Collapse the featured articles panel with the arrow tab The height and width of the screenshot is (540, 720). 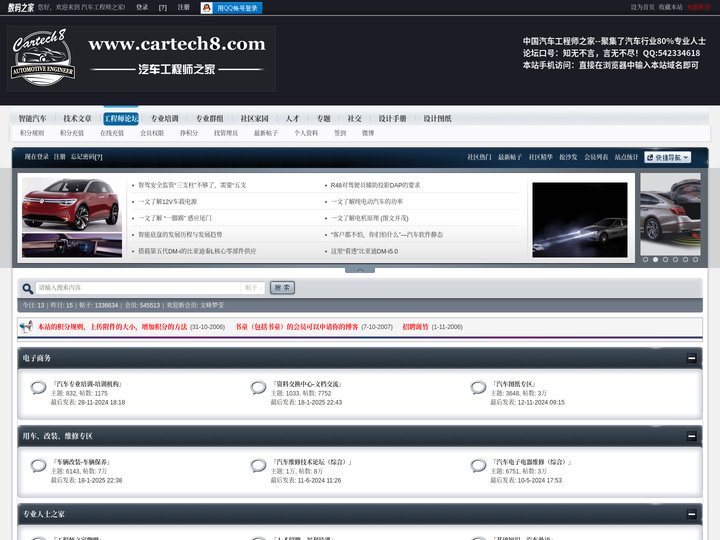click(x=360, y=270)
